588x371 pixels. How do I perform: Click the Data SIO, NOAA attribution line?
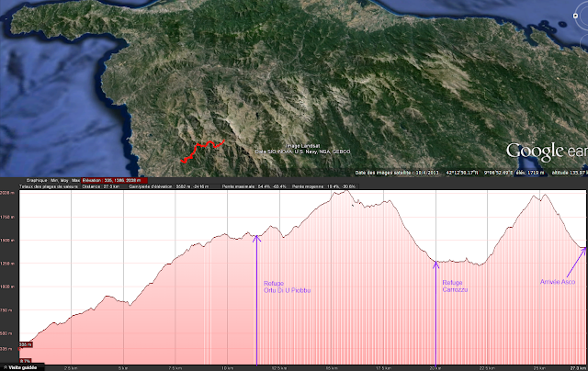point(302,152)
